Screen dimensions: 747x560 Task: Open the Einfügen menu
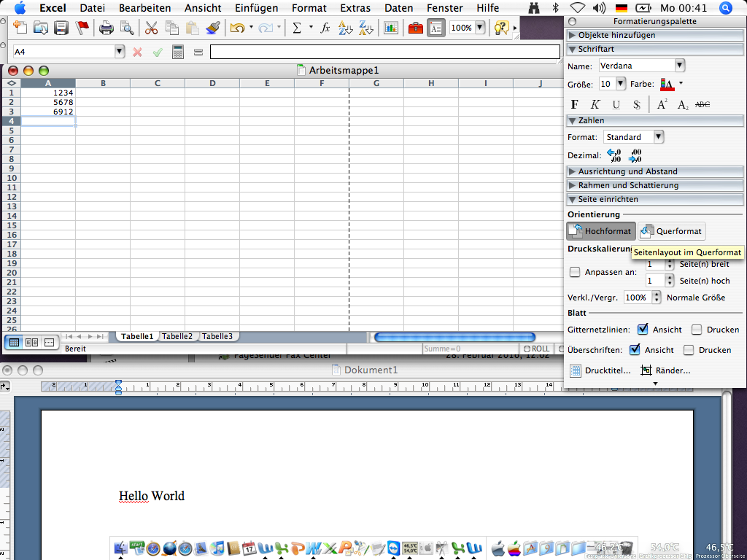coord(256,8)
